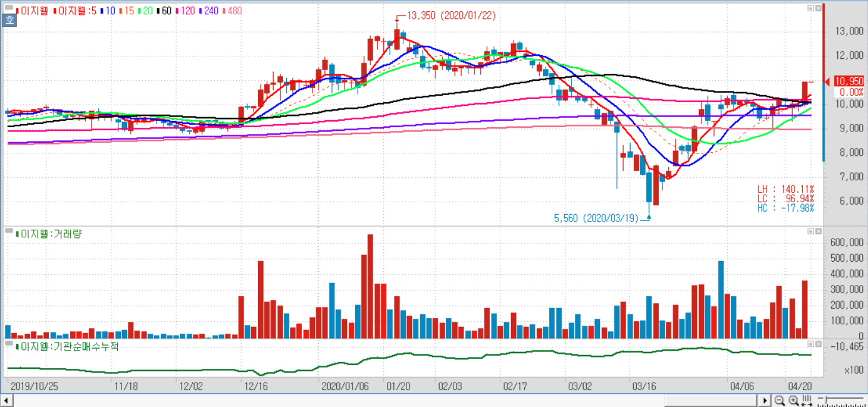The image size is (868, 407).
Task: Zoom out the chart with minus magnifier
Action: coord(780,400)
